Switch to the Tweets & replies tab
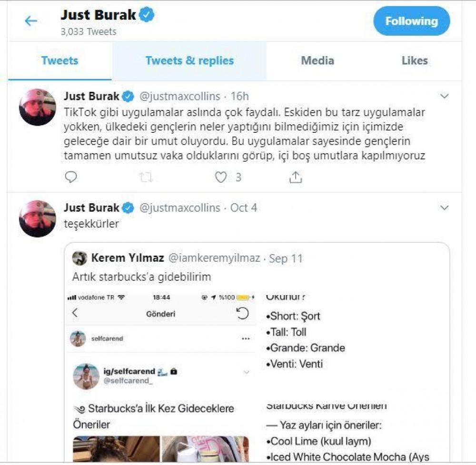Screen dimensions: 476x465 189,61
